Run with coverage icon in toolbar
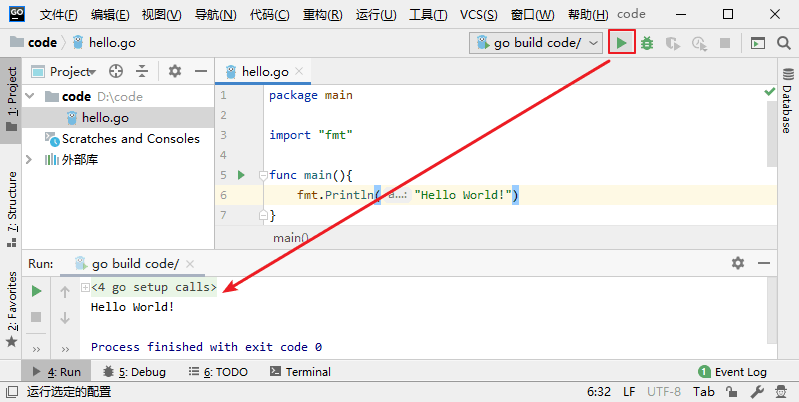 [673, 43]
